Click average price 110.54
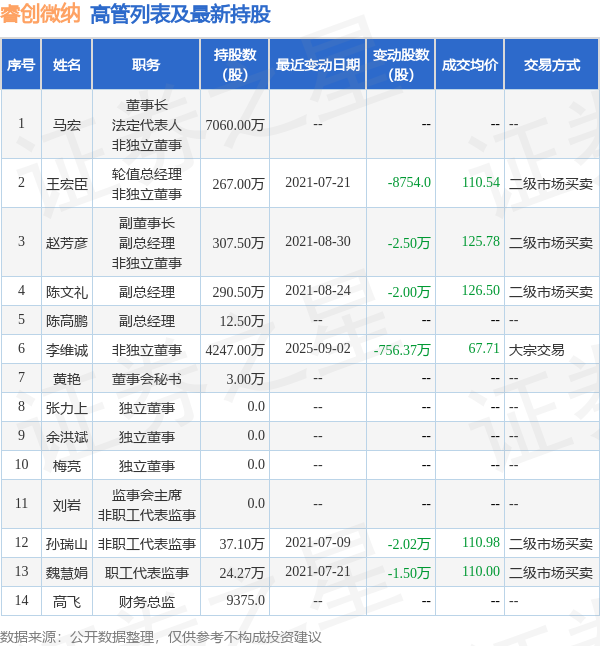This screenshot has width=600, height=646. 480,182
